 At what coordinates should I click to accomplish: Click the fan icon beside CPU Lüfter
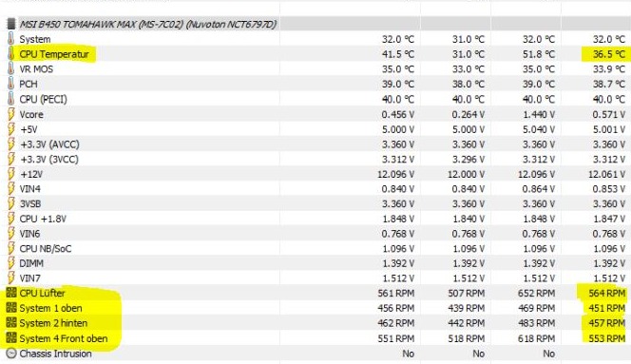pos(11,293)
